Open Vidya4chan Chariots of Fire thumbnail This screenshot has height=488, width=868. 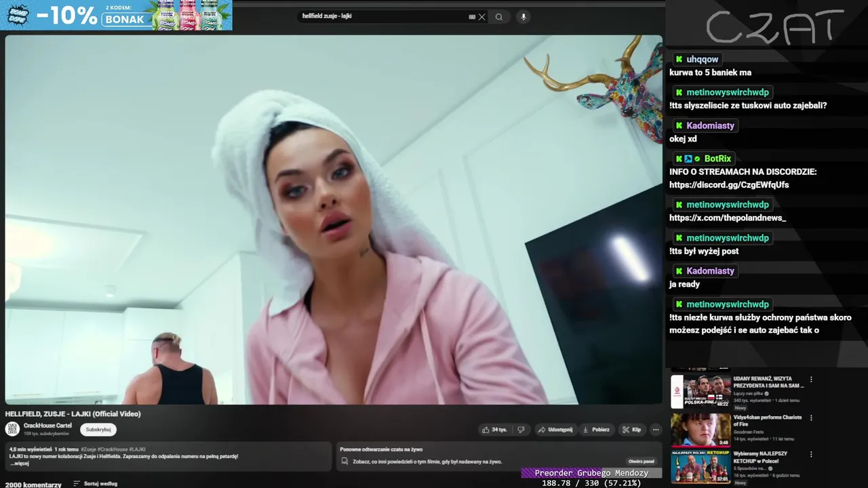[x=701, y=430]
